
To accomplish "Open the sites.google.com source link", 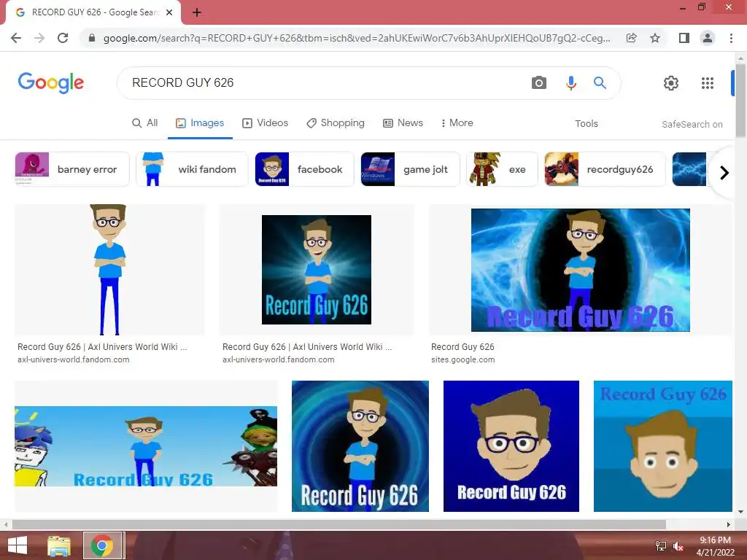I will (x=463, y=359).
